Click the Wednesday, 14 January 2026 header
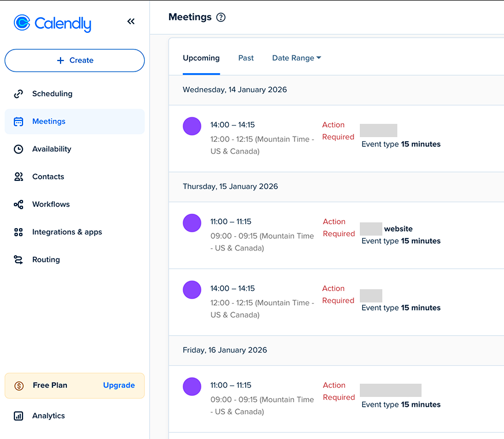Image resolution: width=504 pixels, height=439 pixels. pyautogui.click(x=235, y=90)
